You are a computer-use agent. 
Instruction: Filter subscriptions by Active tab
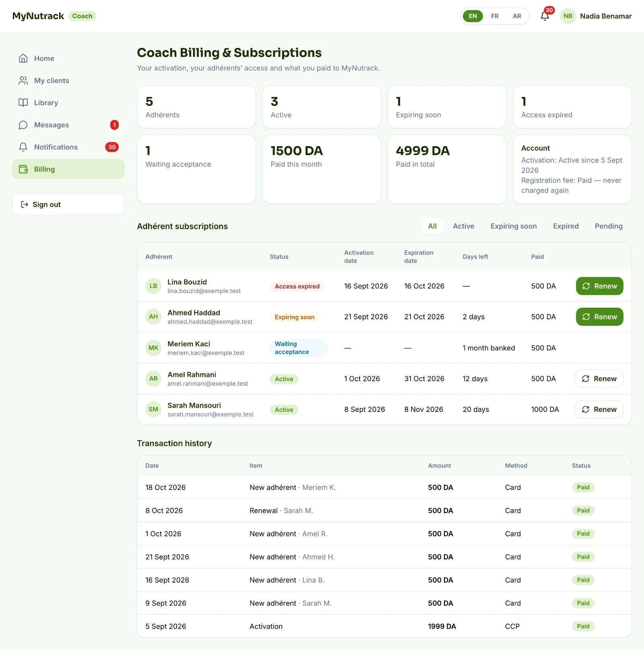click(x=464, y=226)
